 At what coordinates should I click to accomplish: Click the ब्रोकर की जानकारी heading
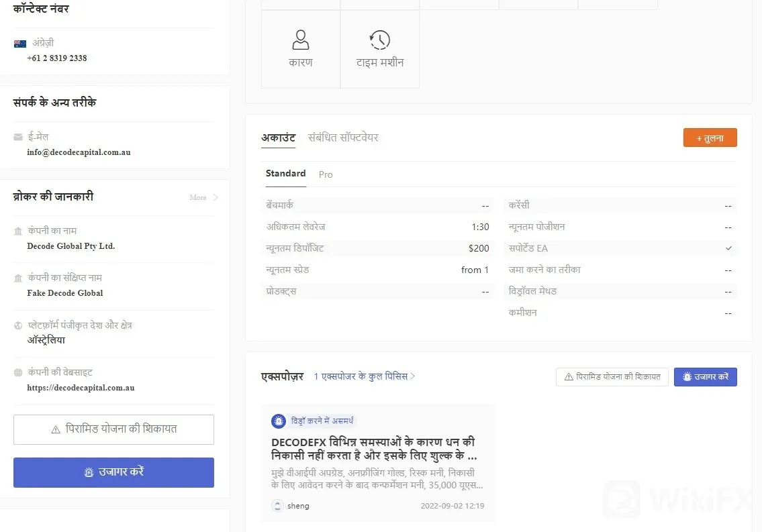point(54,197)
